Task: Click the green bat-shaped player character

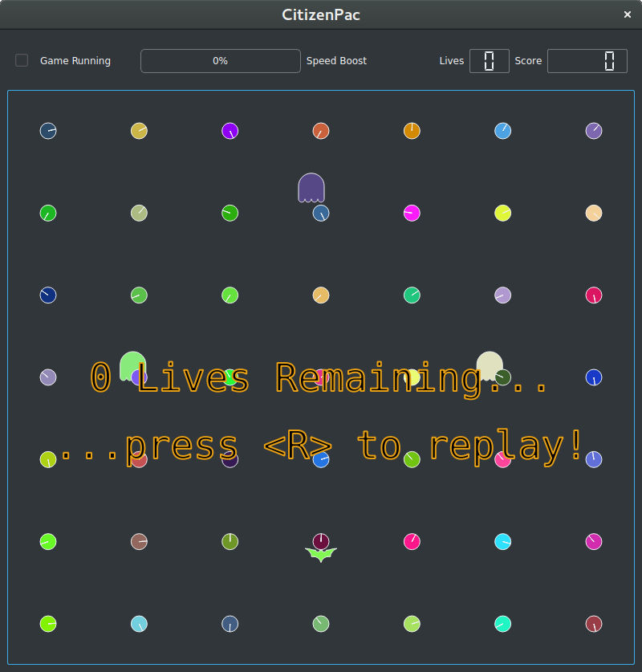Action: click(321, 554)
